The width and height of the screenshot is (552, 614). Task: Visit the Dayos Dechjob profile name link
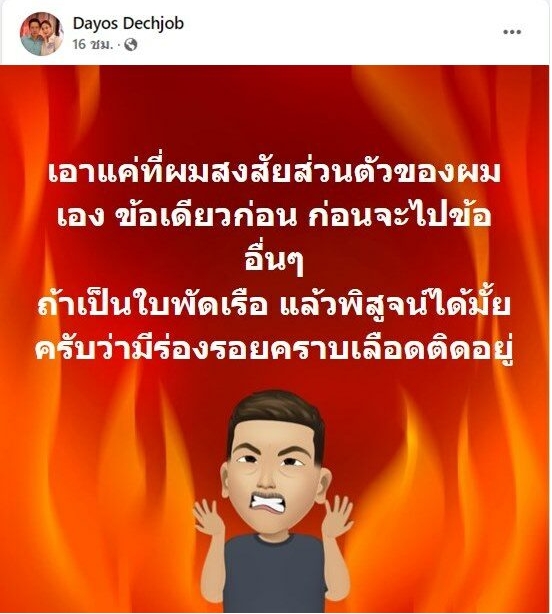[128, 23]
